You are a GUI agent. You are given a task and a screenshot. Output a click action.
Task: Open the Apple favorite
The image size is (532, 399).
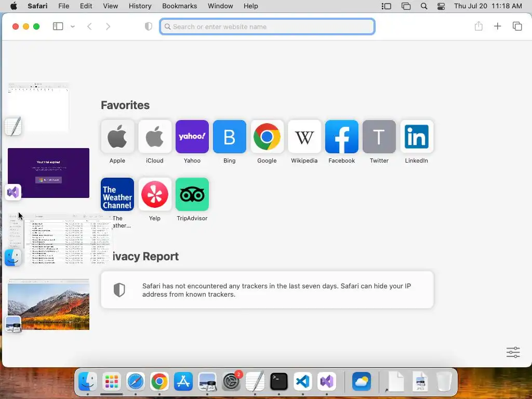tap(117, 137)
